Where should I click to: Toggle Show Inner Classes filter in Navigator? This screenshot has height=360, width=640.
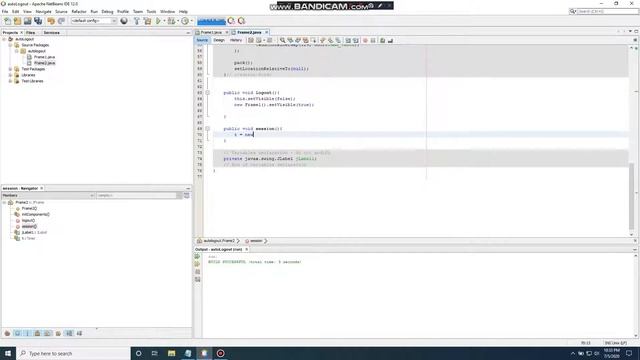pyautogui.click(x=48, y=333)
